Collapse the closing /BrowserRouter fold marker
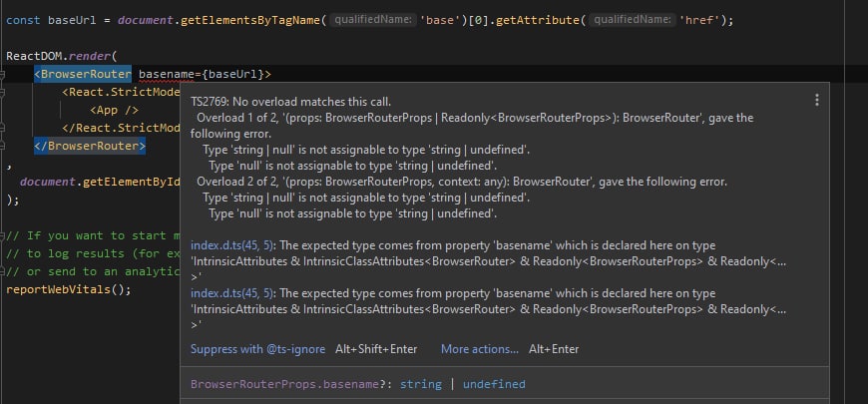This screenshot has height=404, width=868. click(x=2, y=146)
